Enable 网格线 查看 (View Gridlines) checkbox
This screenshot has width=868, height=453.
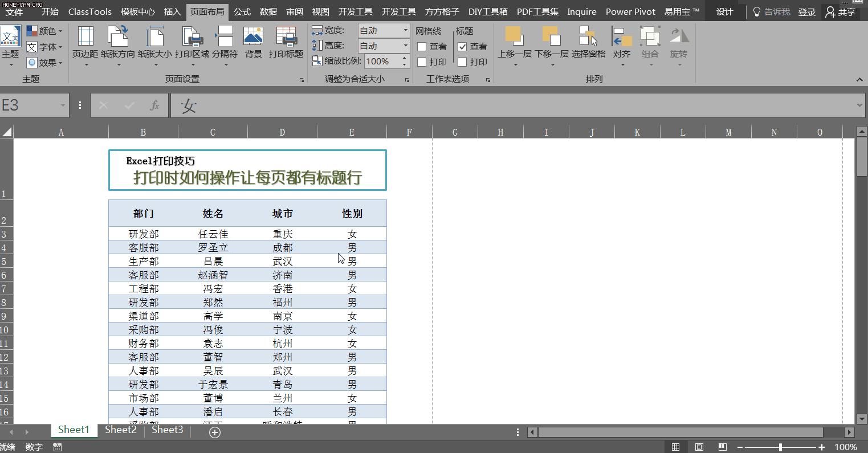click(x=421, y=46)
